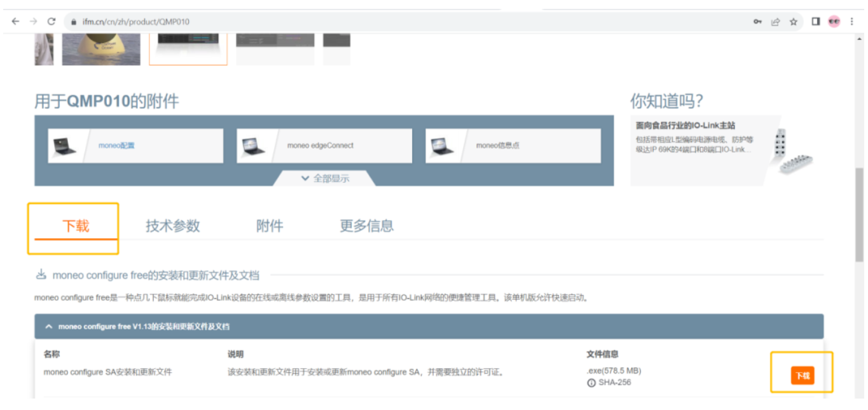
Task: Click the share page icon
Action: 775,22
